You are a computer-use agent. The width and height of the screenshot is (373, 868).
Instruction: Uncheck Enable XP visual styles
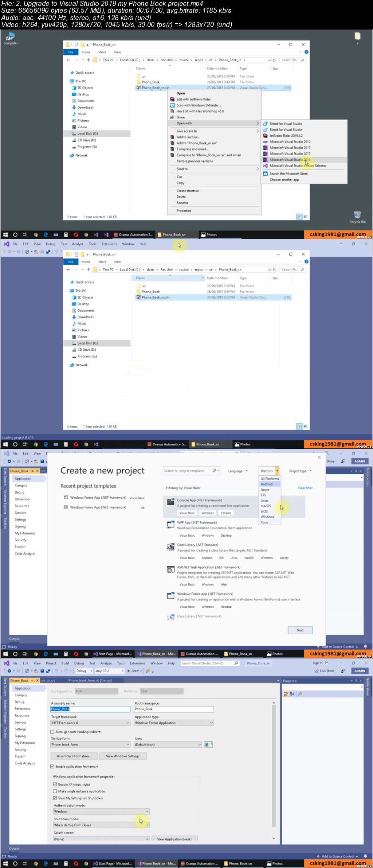[x=55, y=784]
